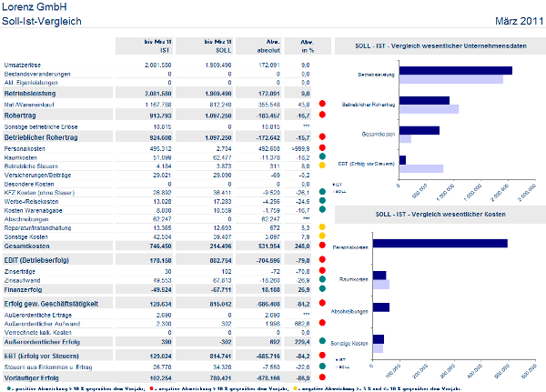Screen dimensions: 546x392
Task: Click the green dot for Außerordentlicher Erfolg
Action: [322, 341]
